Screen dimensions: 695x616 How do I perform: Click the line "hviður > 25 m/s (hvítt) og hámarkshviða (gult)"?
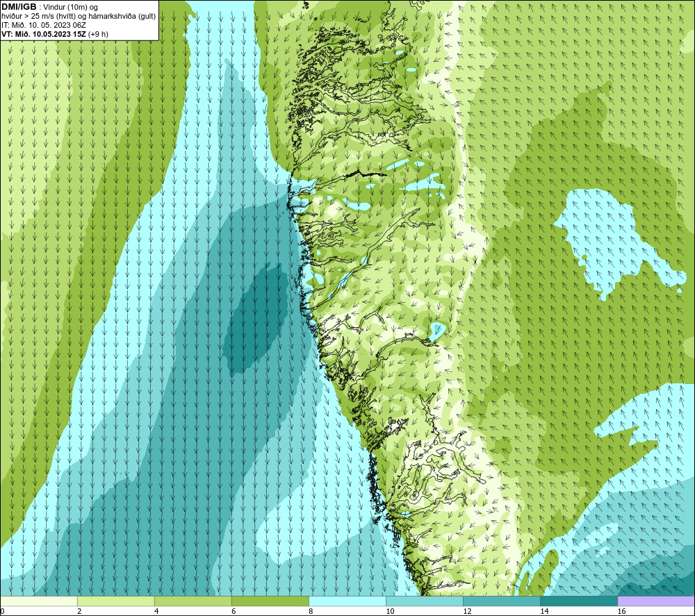pos(79,17)
